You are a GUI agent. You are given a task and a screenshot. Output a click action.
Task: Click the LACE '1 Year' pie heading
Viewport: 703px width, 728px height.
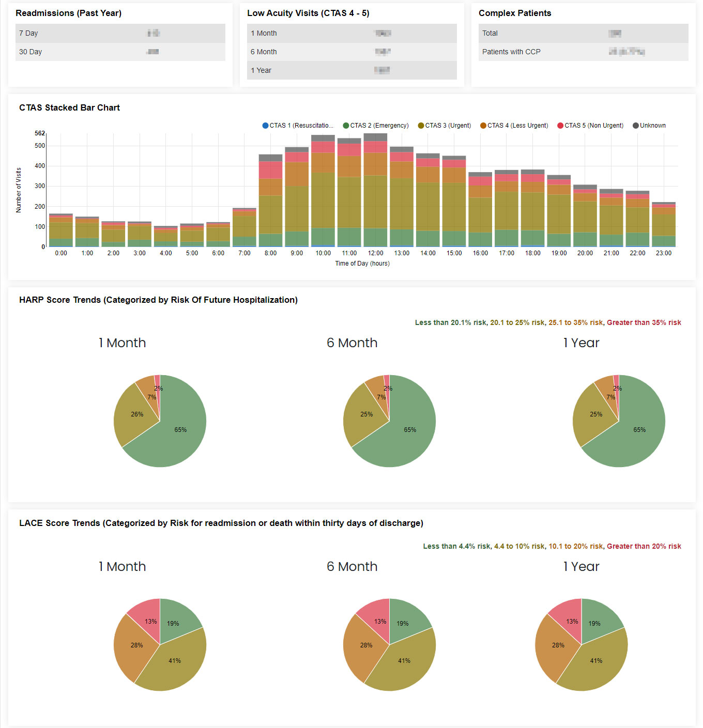(x=582, y=567)
